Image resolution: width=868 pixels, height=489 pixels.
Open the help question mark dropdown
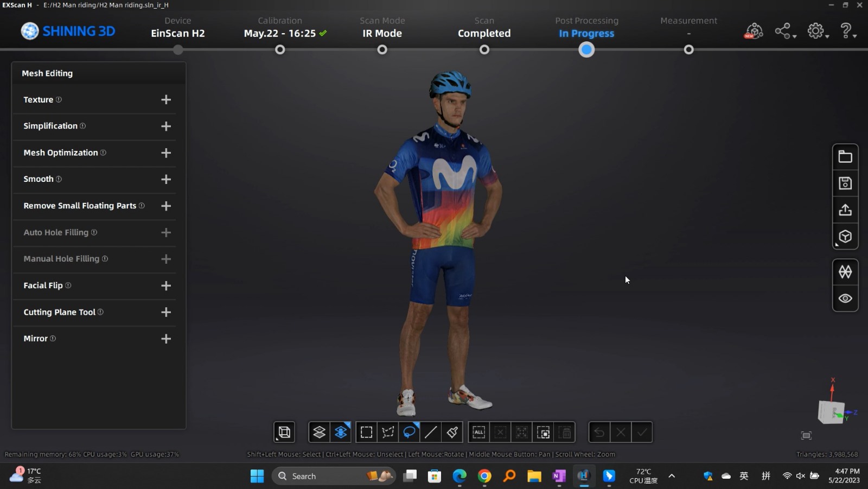[847, 31]
